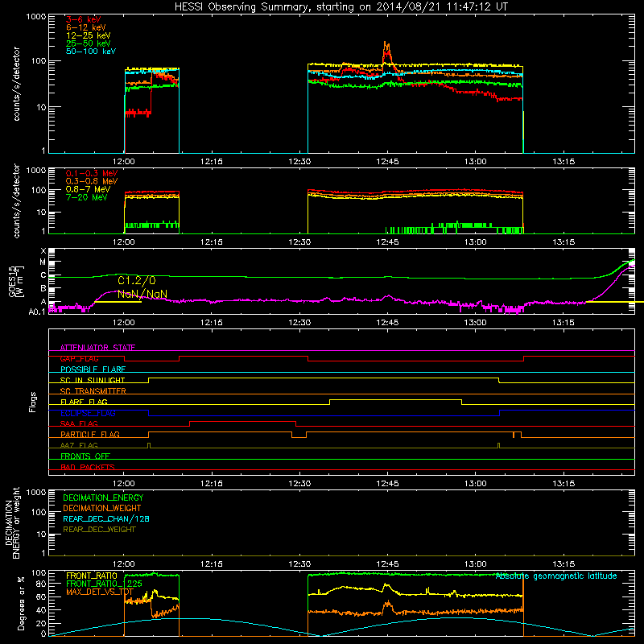
Task: Select the SAA_FLAG label
Action: 79,423
